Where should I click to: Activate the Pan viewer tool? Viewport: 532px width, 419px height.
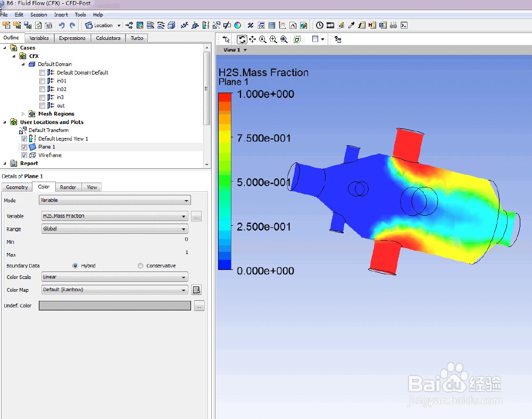(x=252, y=39)
